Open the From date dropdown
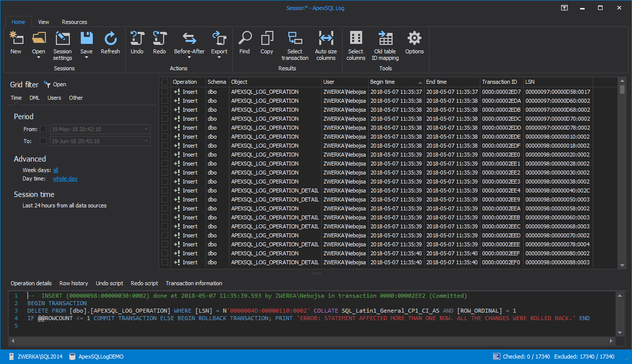 pos(146,129)
